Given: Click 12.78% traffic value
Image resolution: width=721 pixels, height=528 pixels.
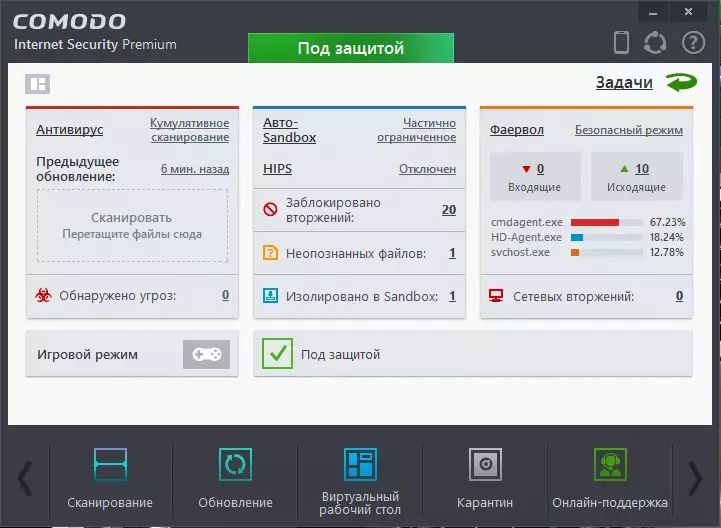Looking at the screenshot, I should [666, 252].
